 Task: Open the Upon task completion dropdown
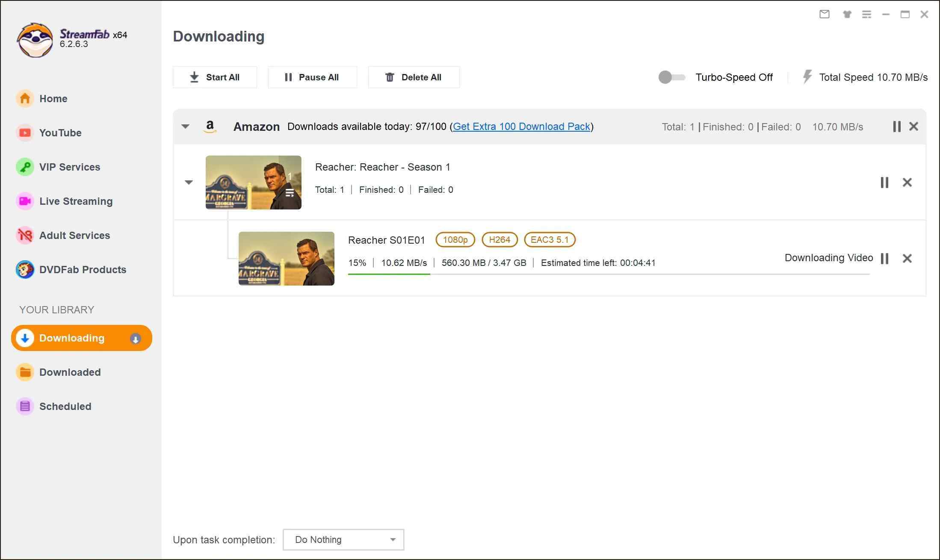tap(343, 539)
